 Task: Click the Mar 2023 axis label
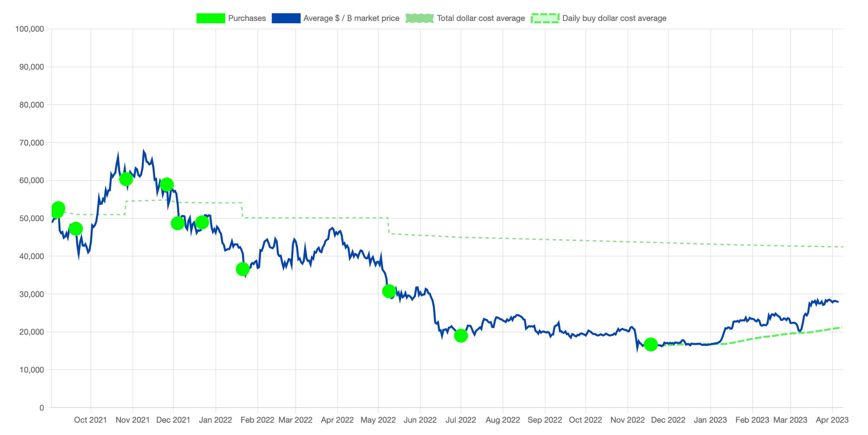point(790,420)
